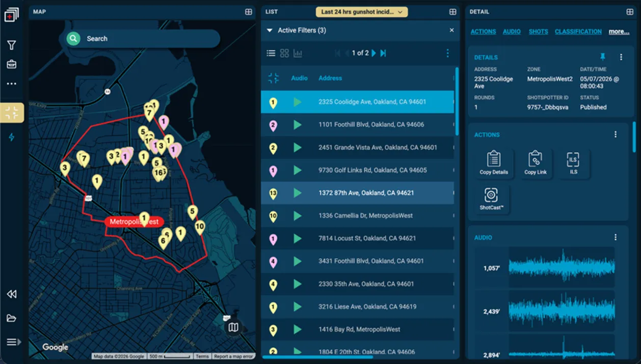Click the list vertical scrollbar
The height and width of the screenshot is (364, 641).
click(x=457, y=102)
